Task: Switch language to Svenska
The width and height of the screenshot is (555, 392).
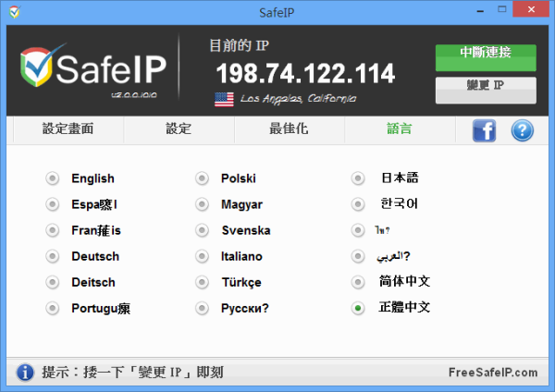Action: (202, 230)
